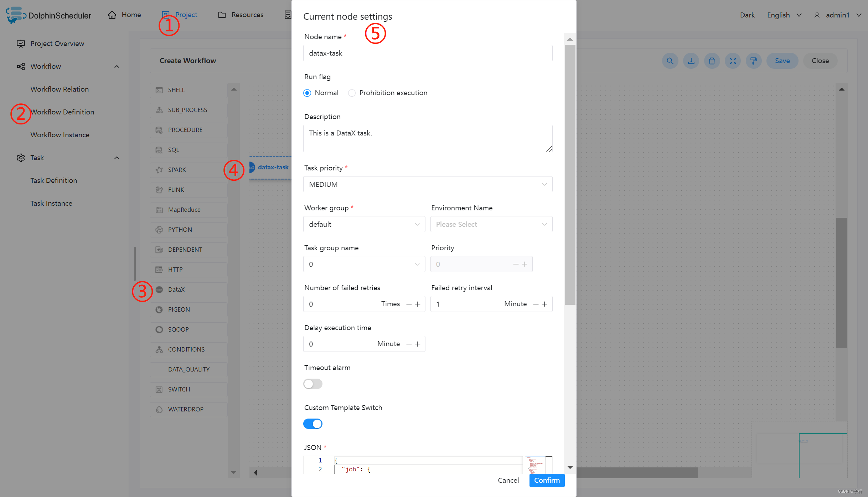Viewport: 868px width, 497px height.
Task: Click the Cancel button
Action: [x=508, y=480]
